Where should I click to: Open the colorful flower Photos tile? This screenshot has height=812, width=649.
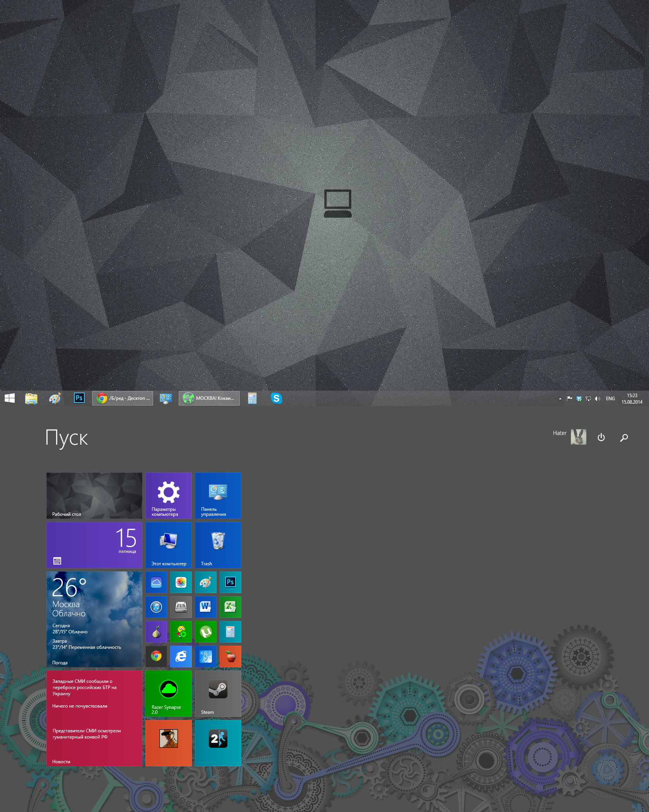[x=181, y=582]
